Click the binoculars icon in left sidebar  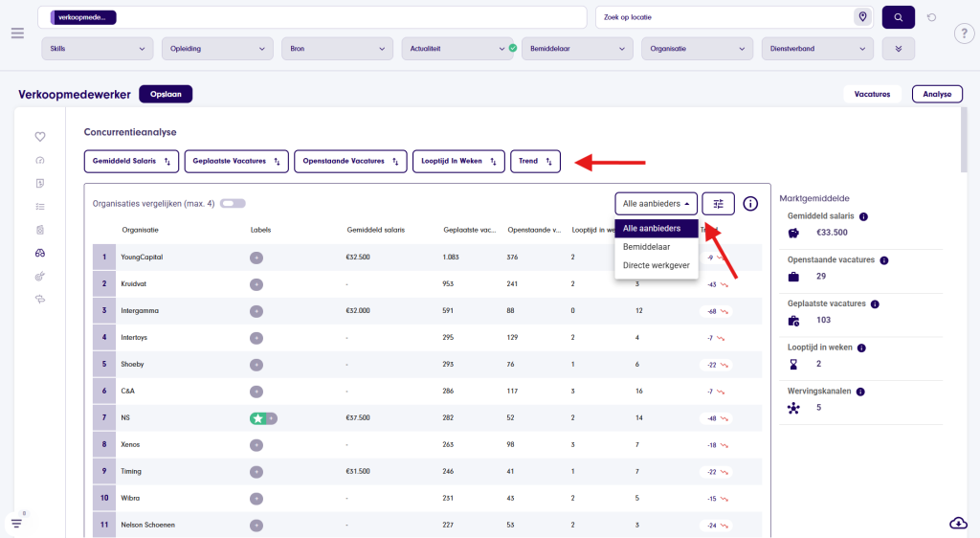tap(40, 253)
